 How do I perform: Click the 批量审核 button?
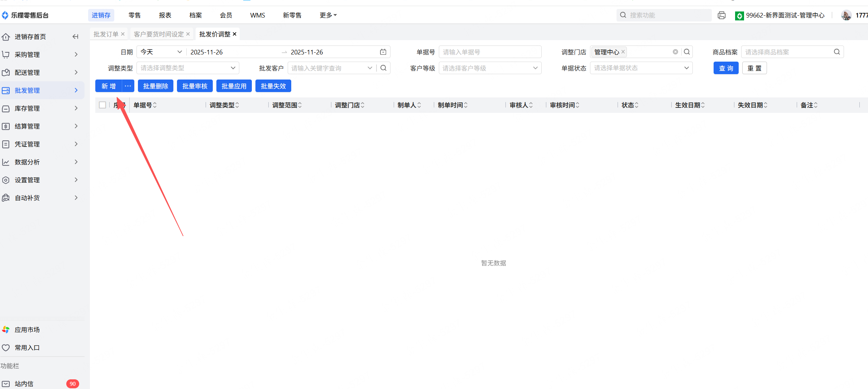click(195, 86)
